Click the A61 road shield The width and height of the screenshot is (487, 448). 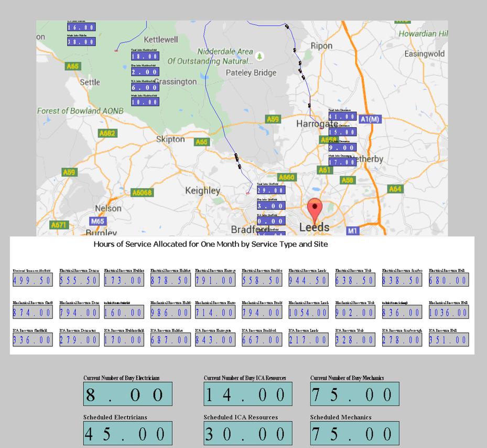click(x=325, y=170)
